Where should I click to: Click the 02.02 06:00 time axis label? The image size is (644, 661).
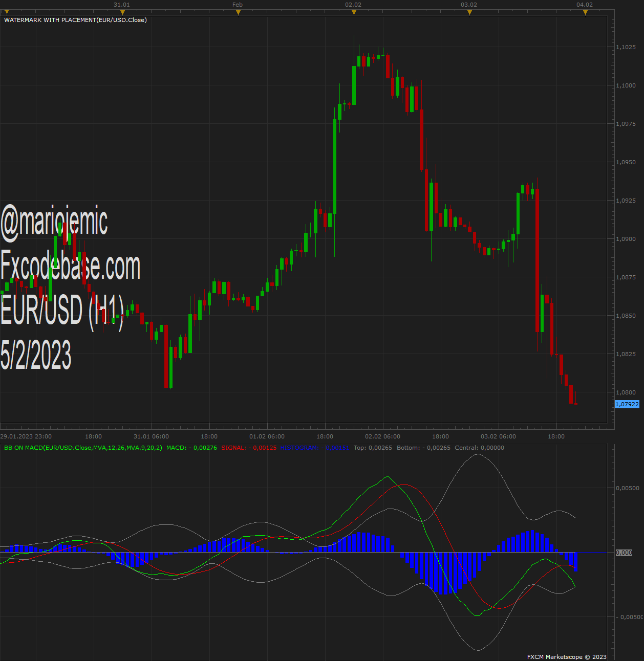coord(382,436)
